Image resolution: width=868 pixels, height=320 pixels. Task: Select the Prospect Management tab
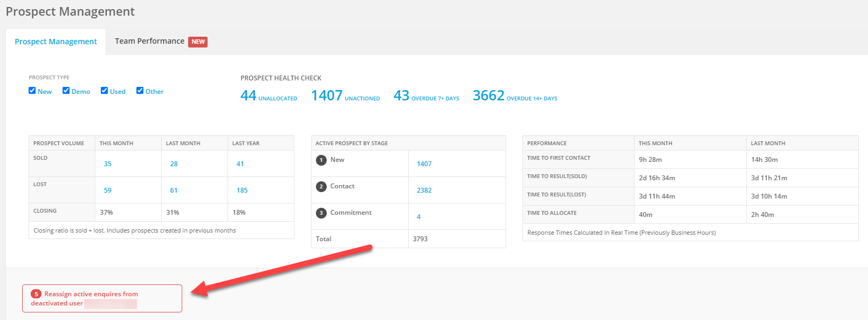pyautogui.click(x=56, y=42)
